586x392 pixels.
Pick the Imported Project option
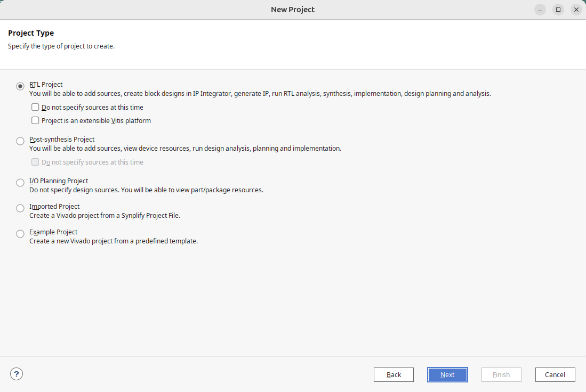(20, 208)
